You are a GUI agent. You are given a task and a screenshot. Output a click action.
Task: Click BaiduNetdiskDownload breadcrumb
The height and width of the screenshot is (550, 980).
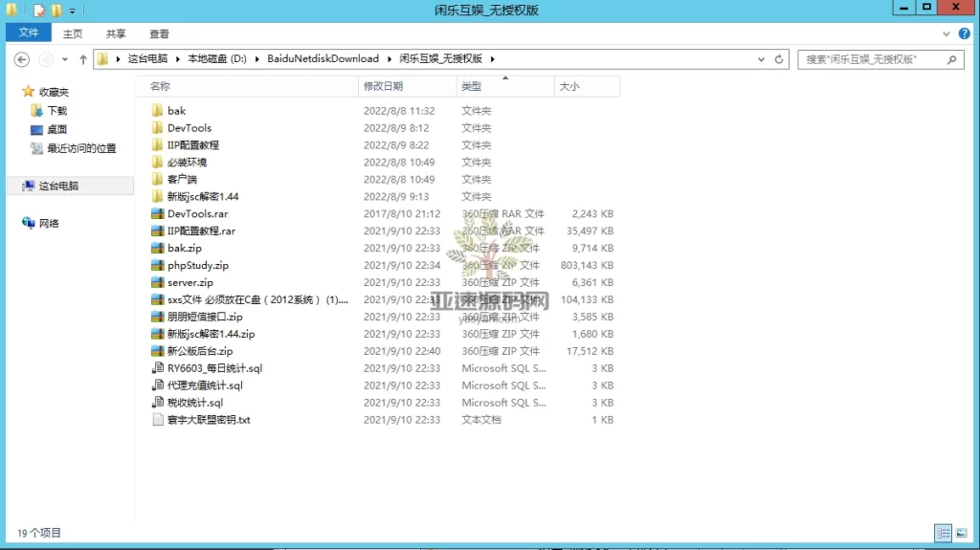coord(323,58)
